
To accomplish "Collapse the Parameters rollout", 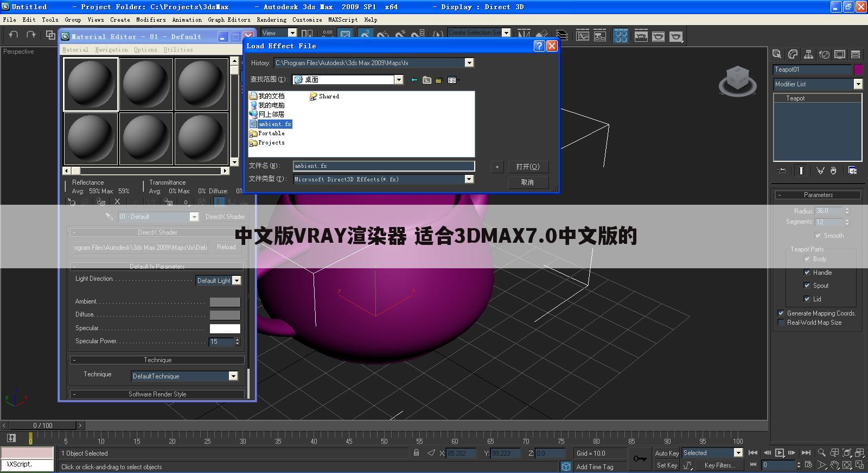I will 818,195.
